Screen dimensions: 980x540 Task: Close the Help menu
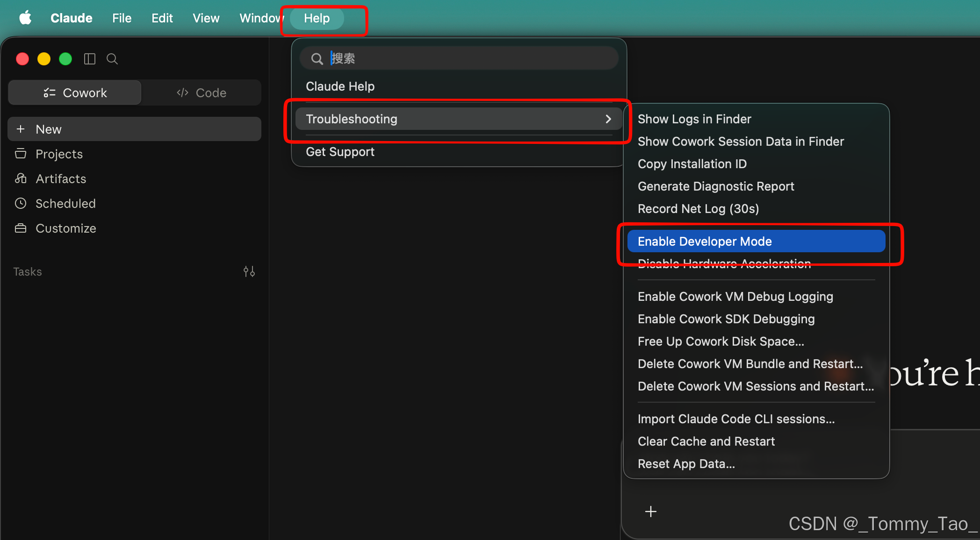coord(317,18)
